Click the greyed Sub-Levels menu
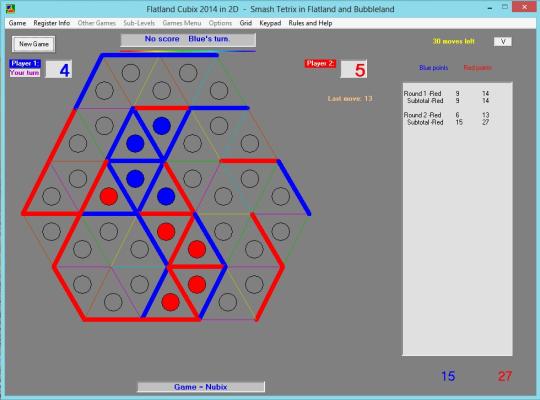Screen dimensions: 540x400 (x=139, y=23)
